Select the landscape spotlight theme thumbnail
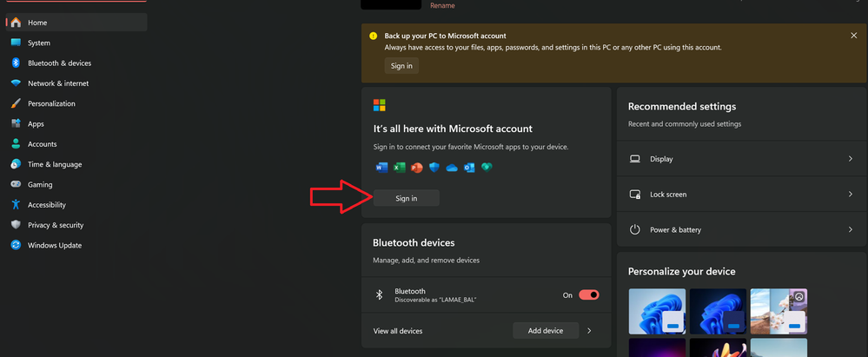Viewport: 868px width, 357px height. [779, 311]
